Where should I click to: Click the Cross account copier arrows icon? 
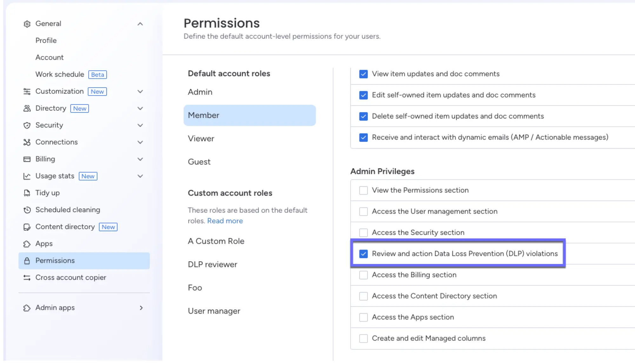coord(27,278)
